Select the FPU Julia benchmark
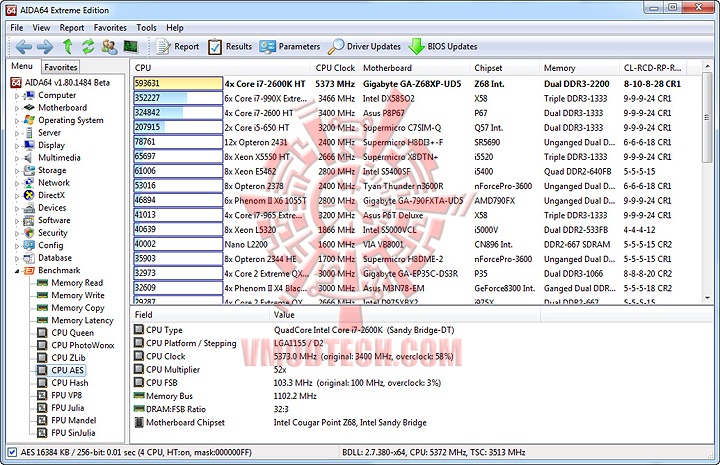The height and width of the screenshot is (465, 720). (x=68, y=408)
